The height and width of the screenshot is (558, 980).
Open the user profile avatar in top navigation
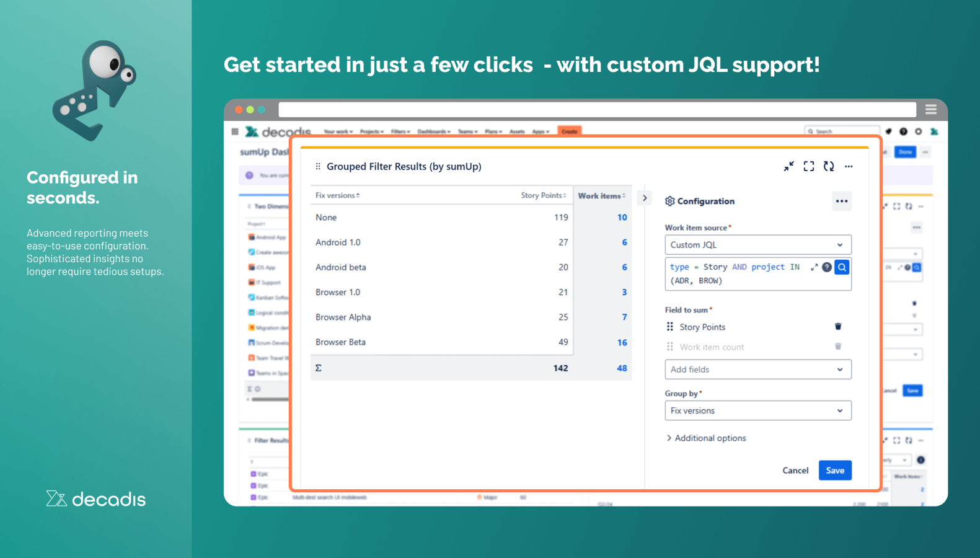pos(934,131)
